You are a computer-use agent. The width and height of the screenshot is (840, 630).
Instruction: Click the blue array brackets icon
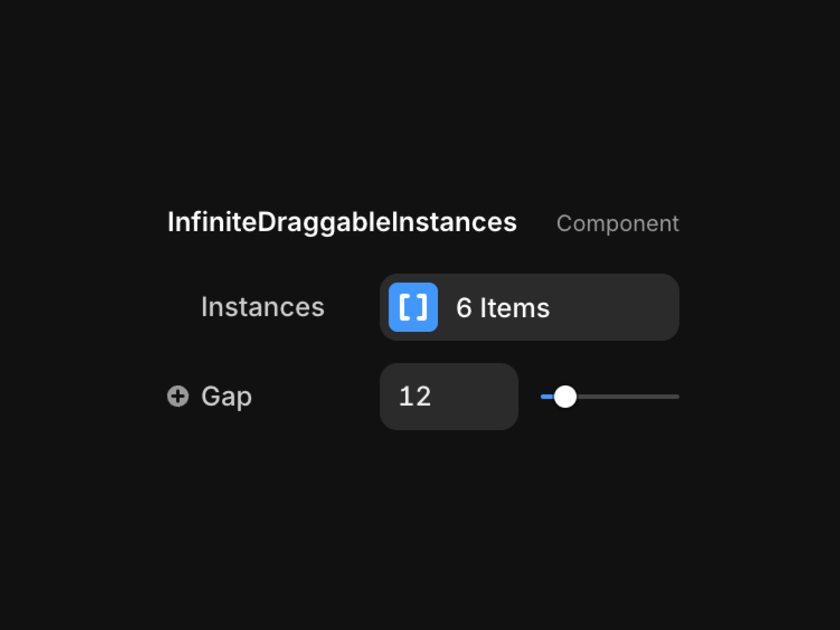[x=413, y=307]
